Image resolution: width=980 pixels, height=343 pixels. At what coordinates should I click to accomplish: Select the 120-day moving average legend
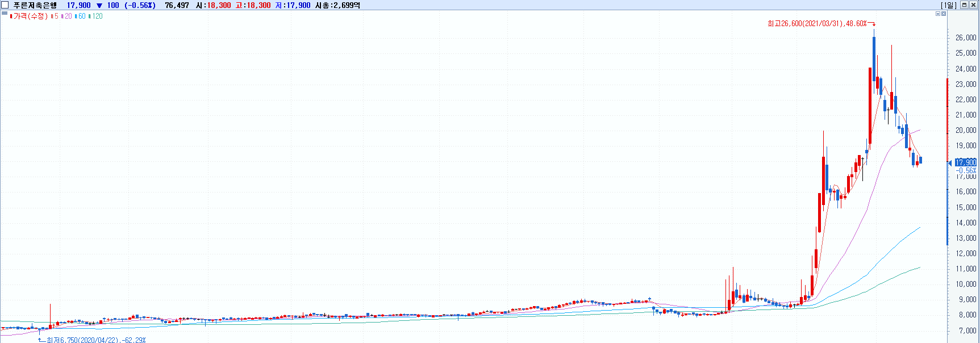click(x=95, y=16)
